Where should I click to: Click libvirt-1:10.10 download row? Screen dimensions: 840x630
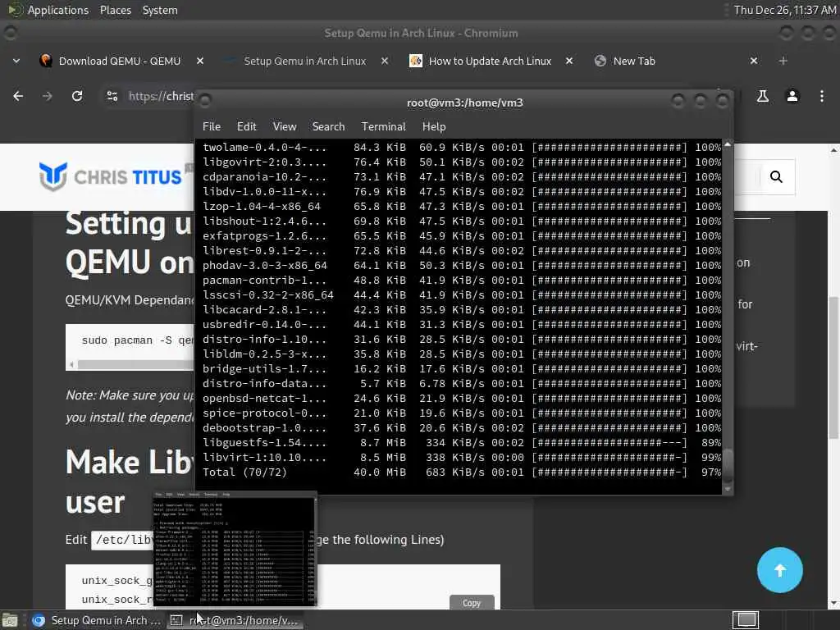pyautogui.click(x=462, y=458)
